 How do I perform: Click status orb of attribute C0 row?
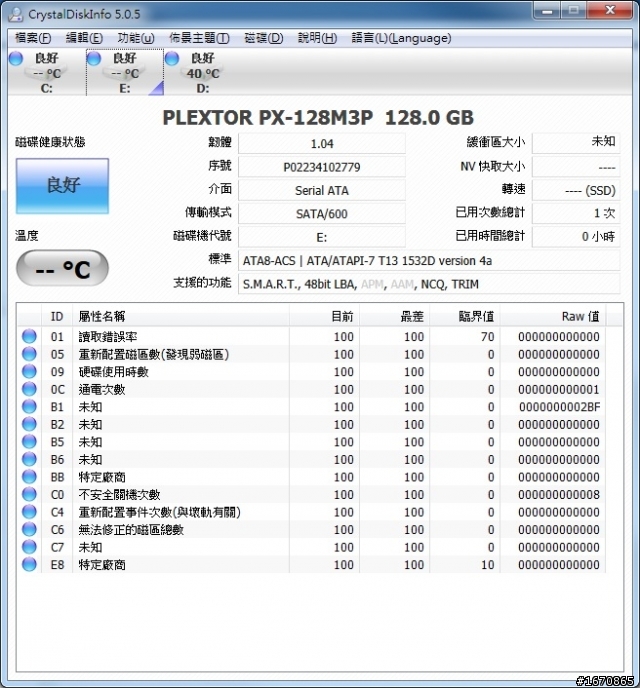29,494
